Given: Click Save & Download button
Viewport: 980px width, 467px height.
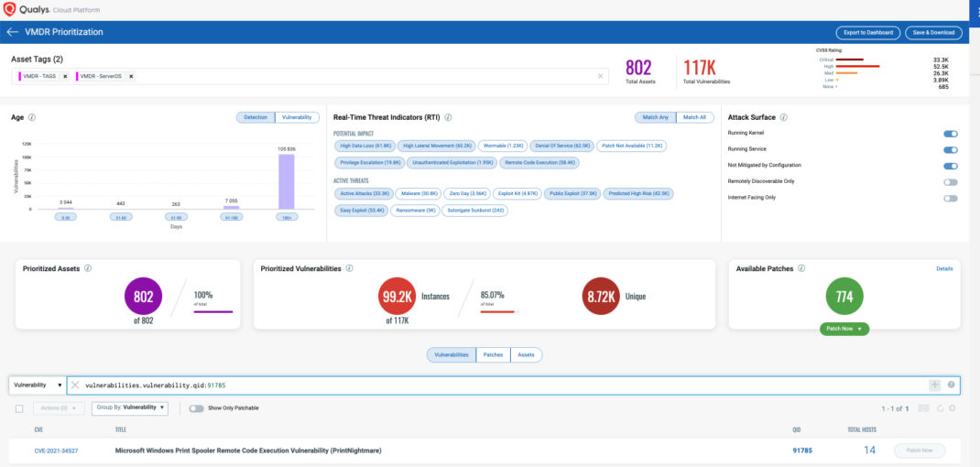Looking at the screenshot, I should [934, 33].
